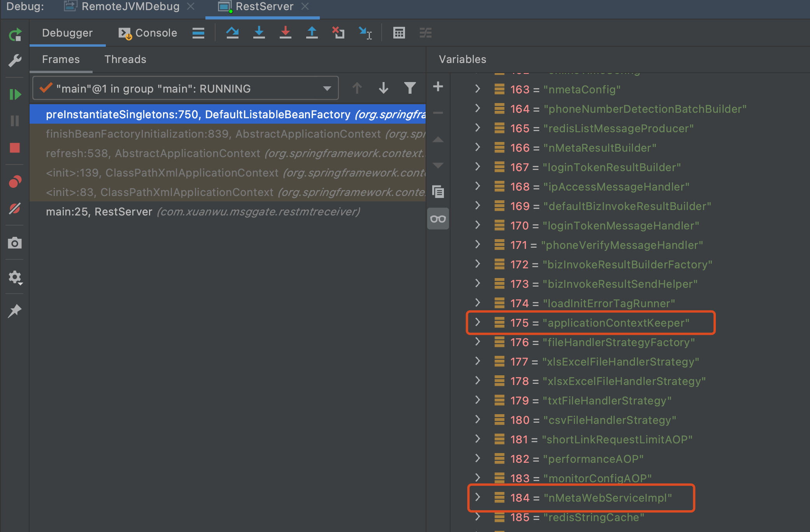
Task: Open Evaluate Expression calculator icon
Action: [399, 33]
